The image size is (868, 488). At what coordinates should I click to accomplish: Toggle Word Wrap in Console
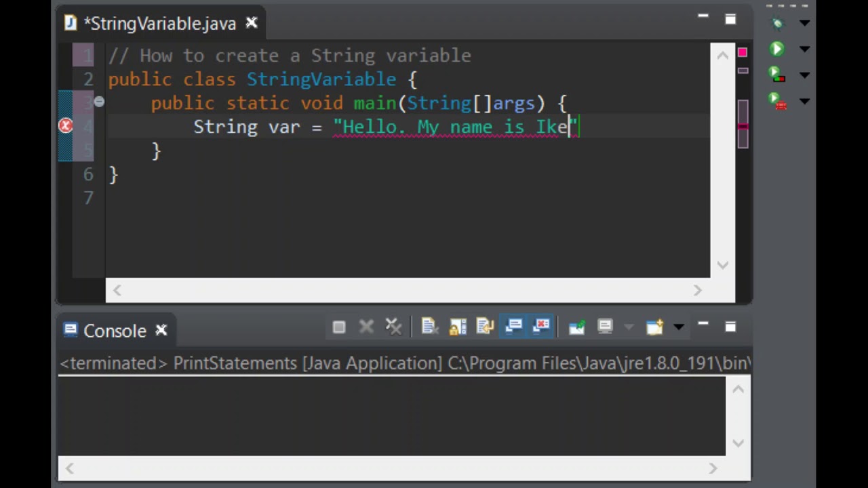(485, 327)
